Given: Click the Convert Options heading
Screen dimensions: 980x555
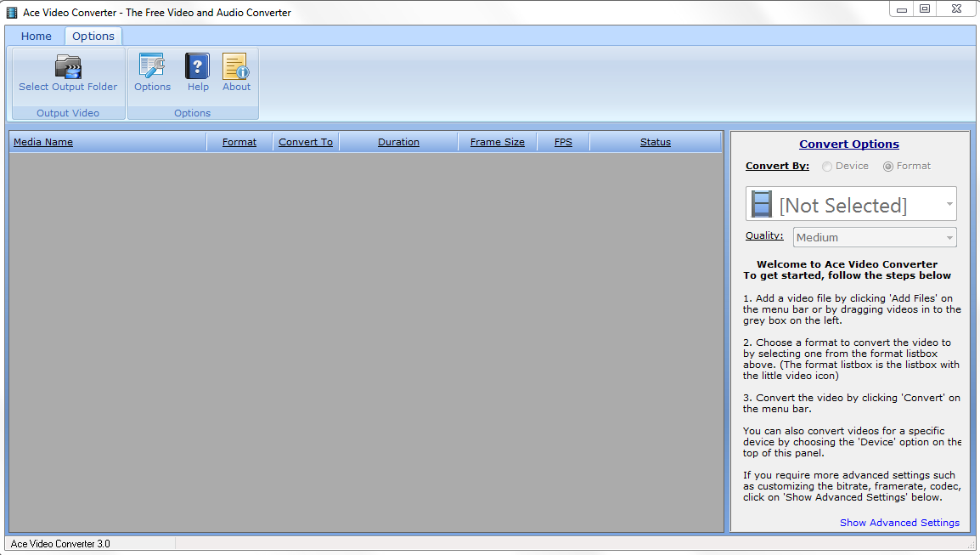Looking at the screenshot, I should (848, 144).
